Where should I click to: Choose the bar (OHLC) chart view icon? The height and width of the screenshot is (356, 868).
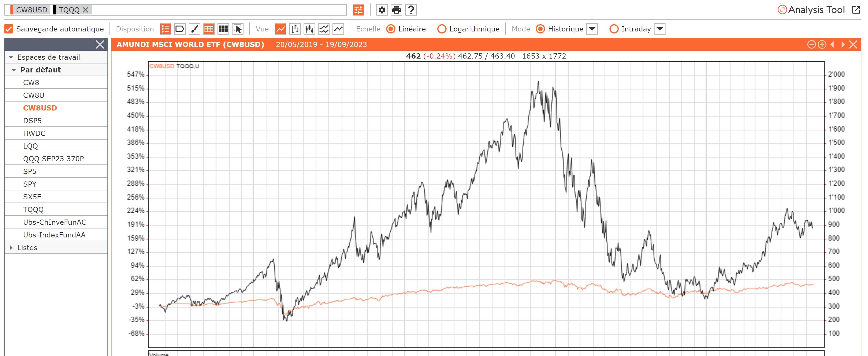coord(295,29)
